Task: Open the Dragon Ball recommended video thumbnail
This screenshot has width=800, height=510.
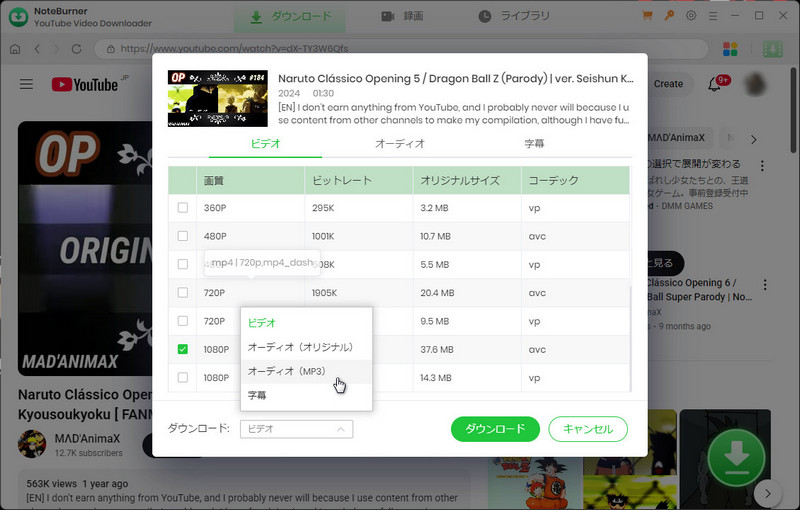Action: point(533,482)
